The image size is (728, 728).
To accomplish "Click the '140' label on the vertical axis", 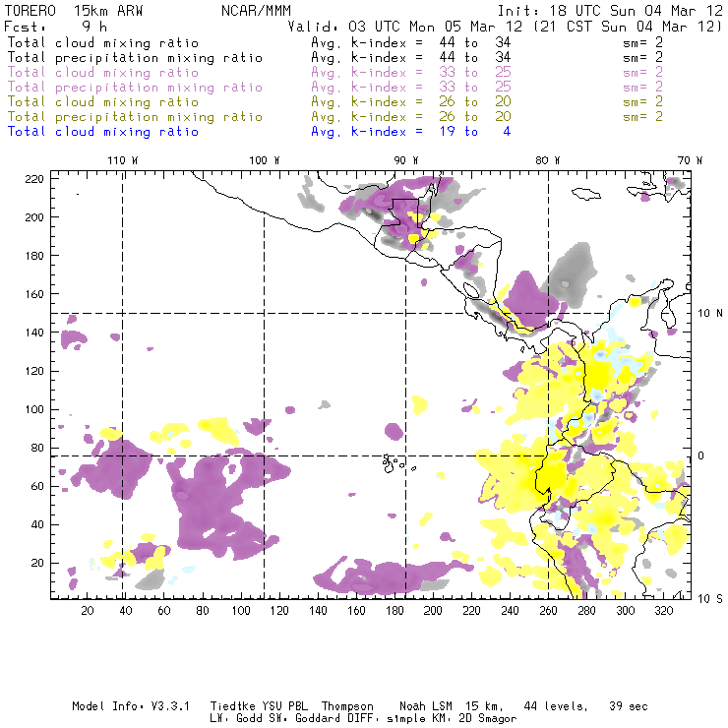I will pos(34,333).
